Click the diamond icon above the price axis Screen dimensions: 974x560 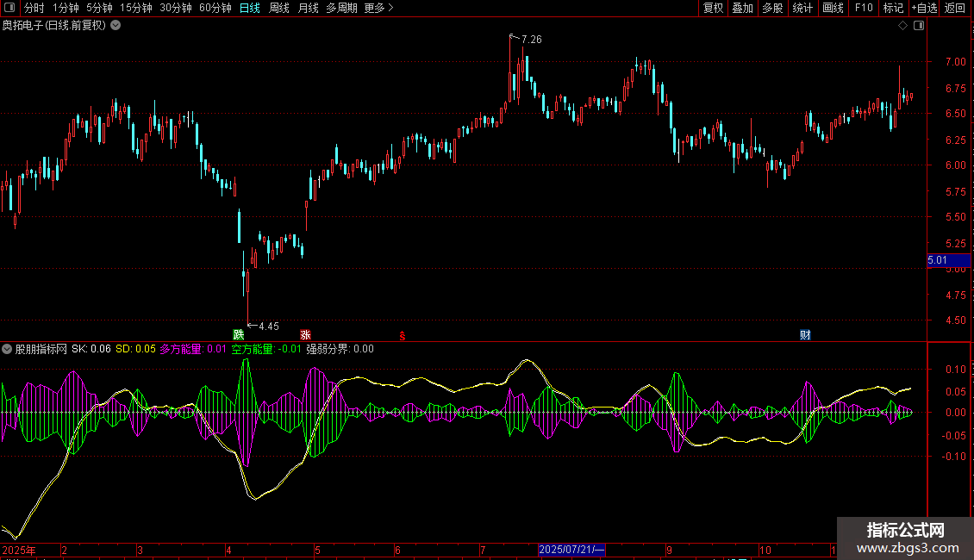point(902,26)
